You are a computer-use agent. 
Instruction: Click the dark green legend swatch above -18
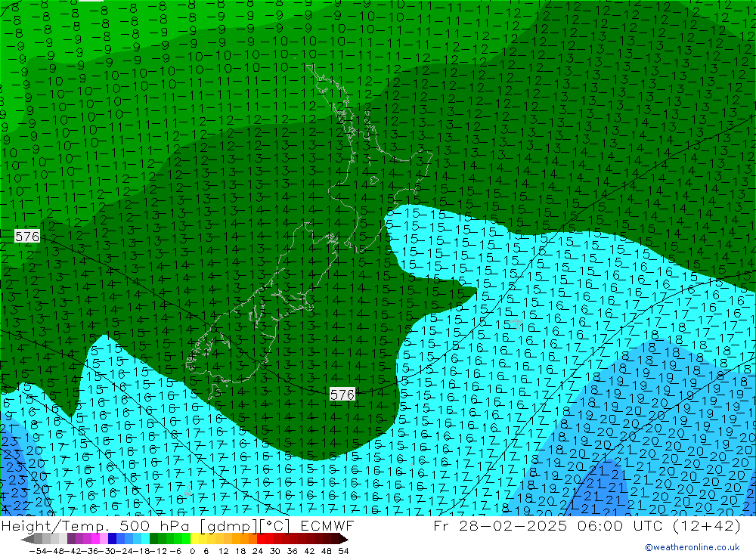coord(153,539)
